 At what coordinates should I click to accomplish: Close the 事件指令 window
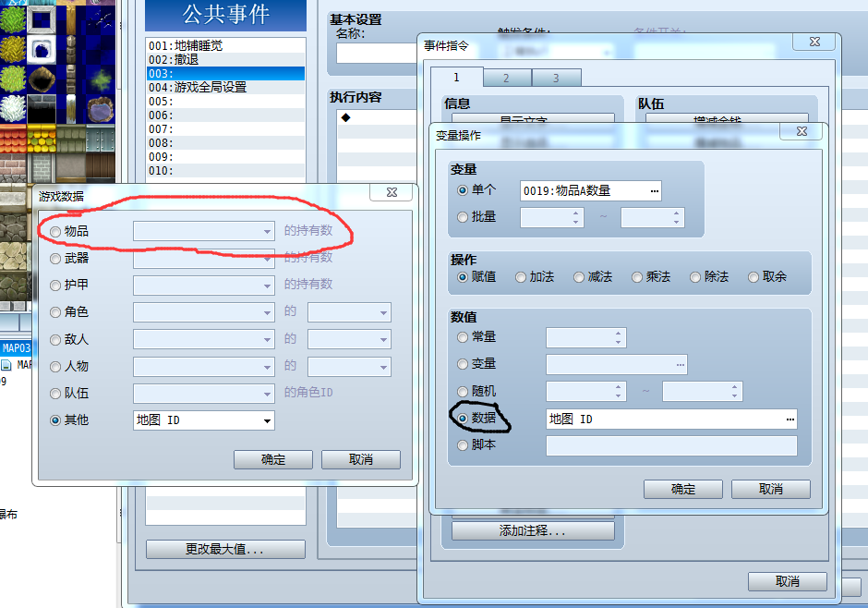[x=814, y=42]
